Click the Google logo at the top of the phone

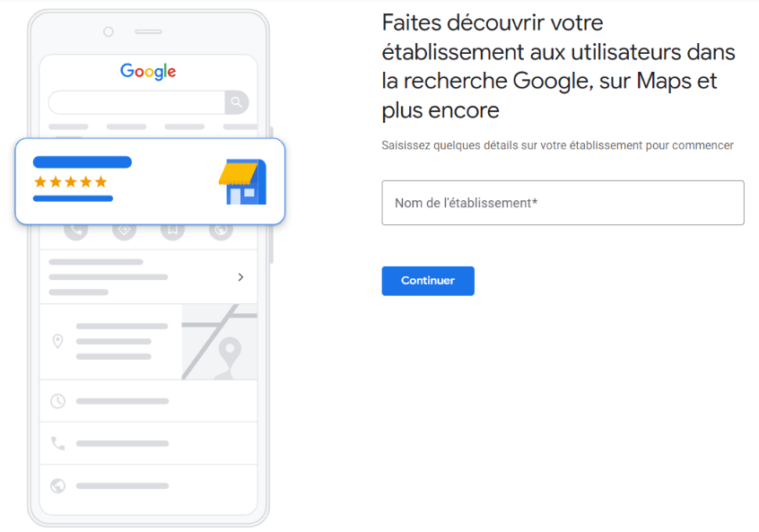coord(147,72)
